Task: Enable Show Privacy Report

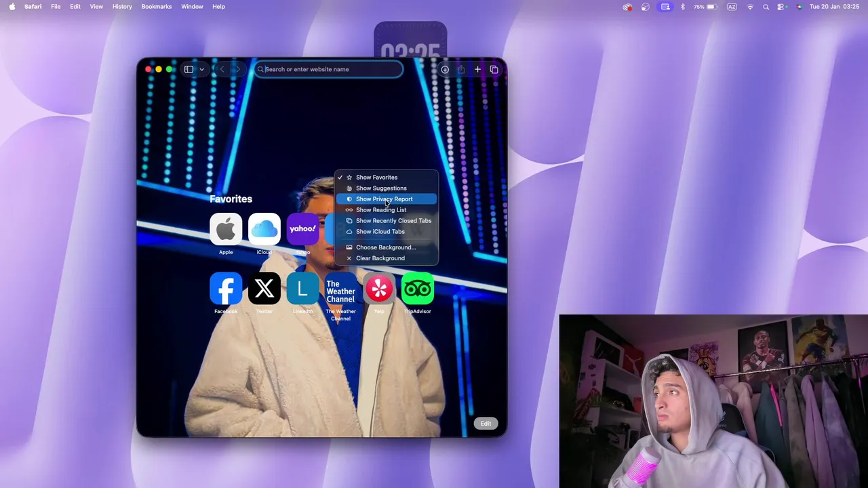Action: tap(387, 199)
